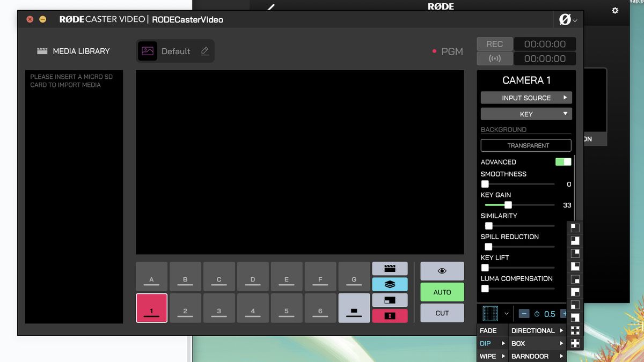Toggle the eye preview button

coord(442,271)
